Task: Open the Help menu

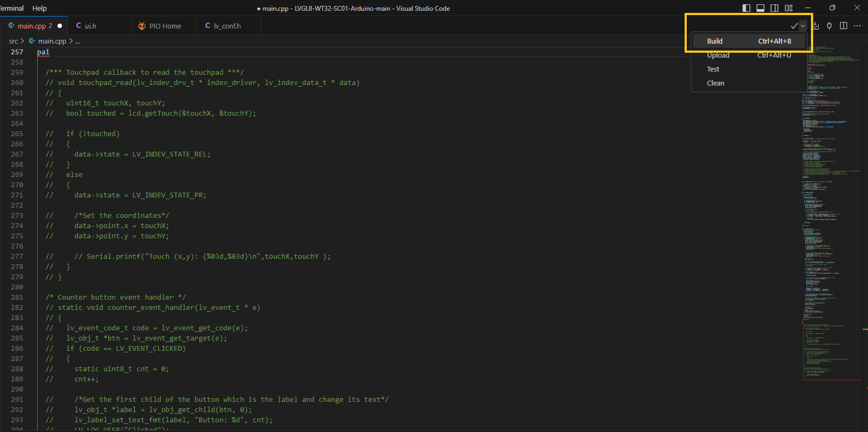Action: click(x=39, y=8)
